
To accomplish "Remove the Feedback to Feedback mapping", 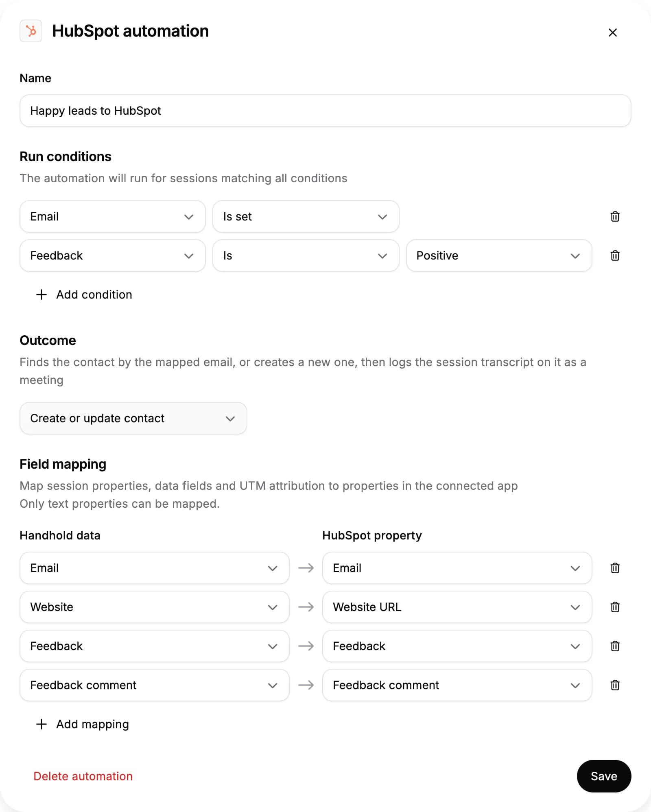I will [615, 646].
